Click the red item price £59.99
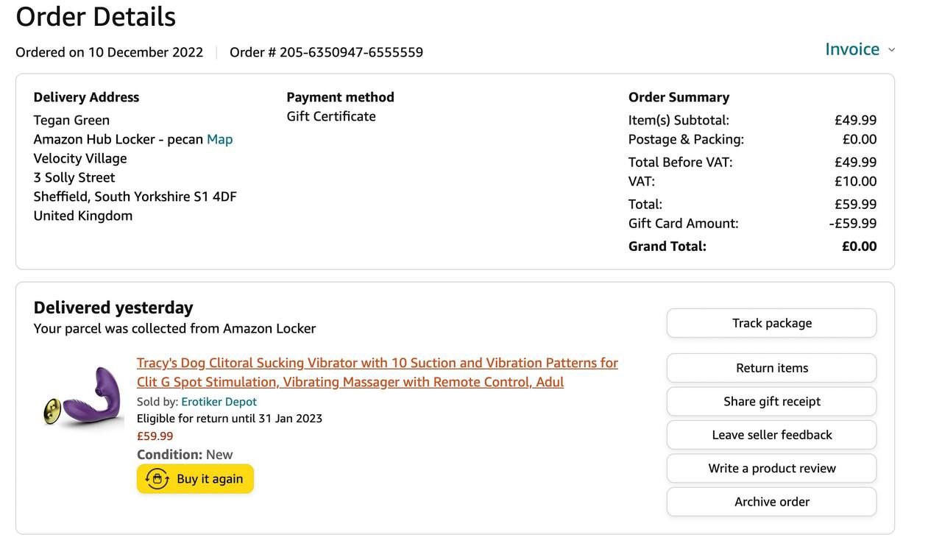This screenshot has width=942, height=560. point(155,436)
